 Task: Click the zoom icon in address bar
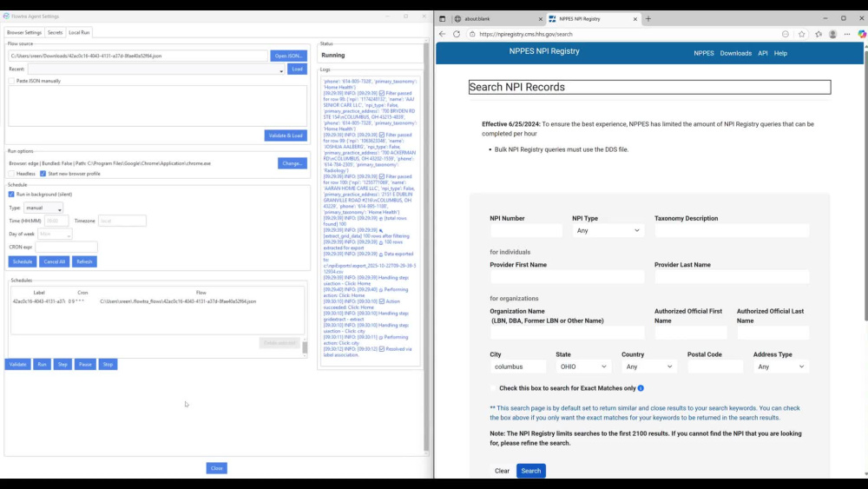pos(785,34)
